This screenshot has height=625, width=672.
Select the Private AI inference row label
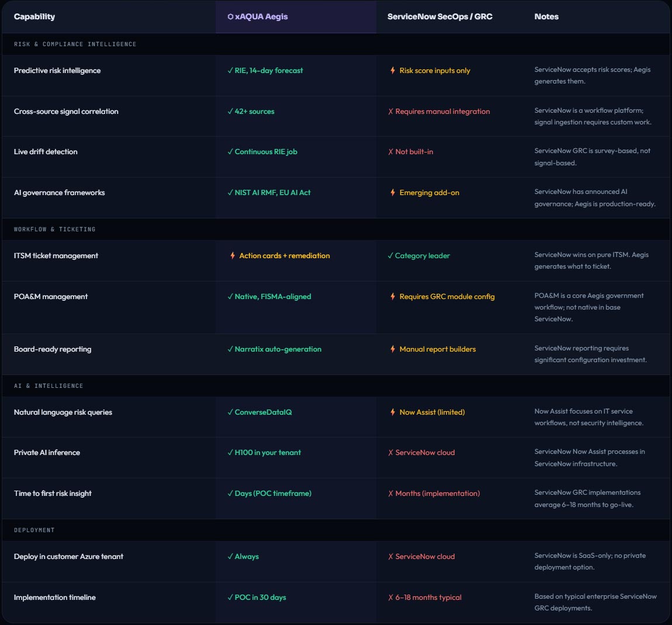tap(47, 453)
